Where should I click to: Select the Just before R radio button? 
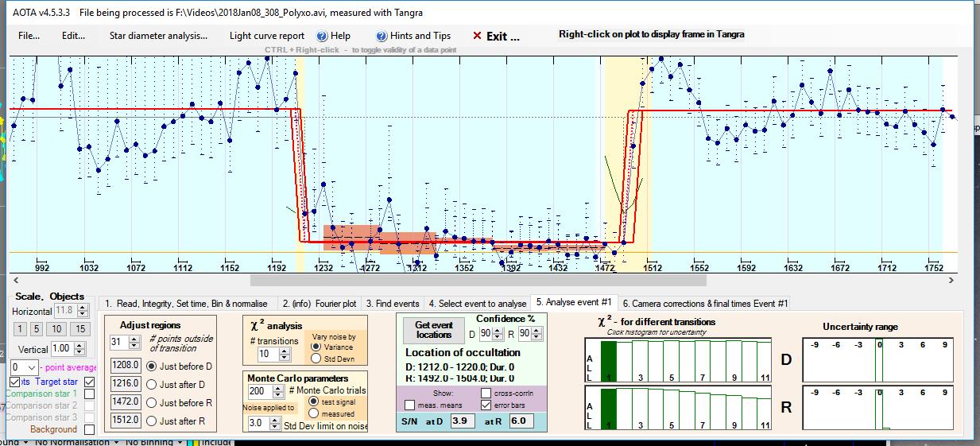click(152, 403)
